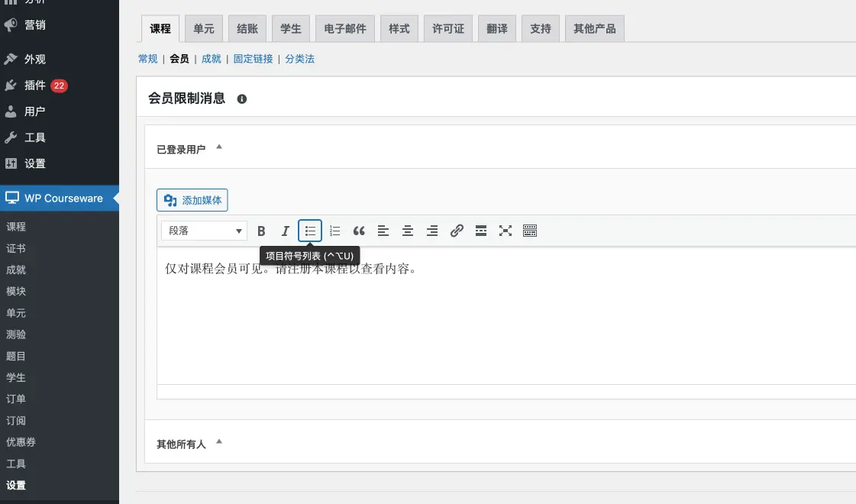Go to 优惠券 under WP Courseware
Screen dimensions: 856x504
tap(21, 441)
